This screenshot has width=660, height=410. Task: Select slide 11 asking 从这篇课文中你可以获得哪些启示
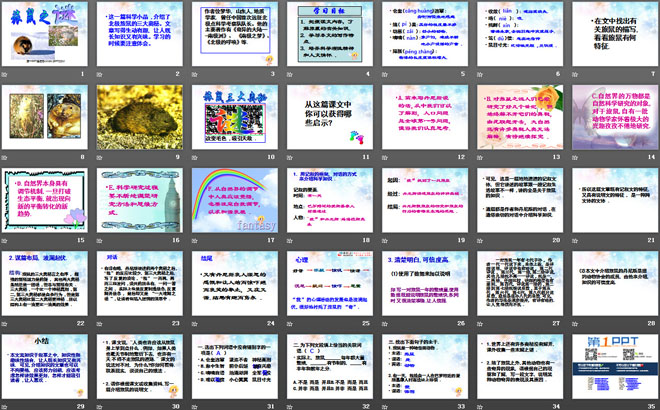[328, 118]
